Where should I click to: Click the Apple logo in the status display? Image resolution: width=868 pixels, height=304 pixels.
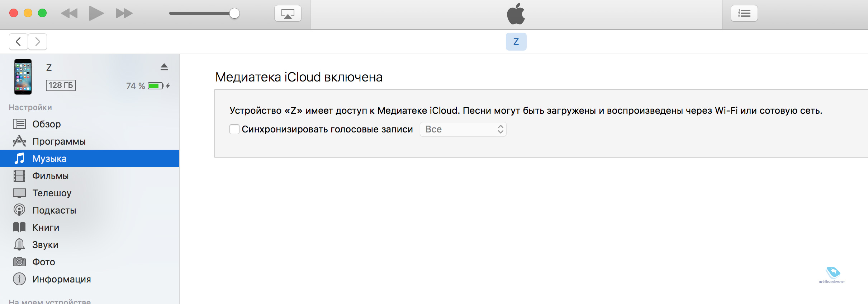(x=516, y=14)
